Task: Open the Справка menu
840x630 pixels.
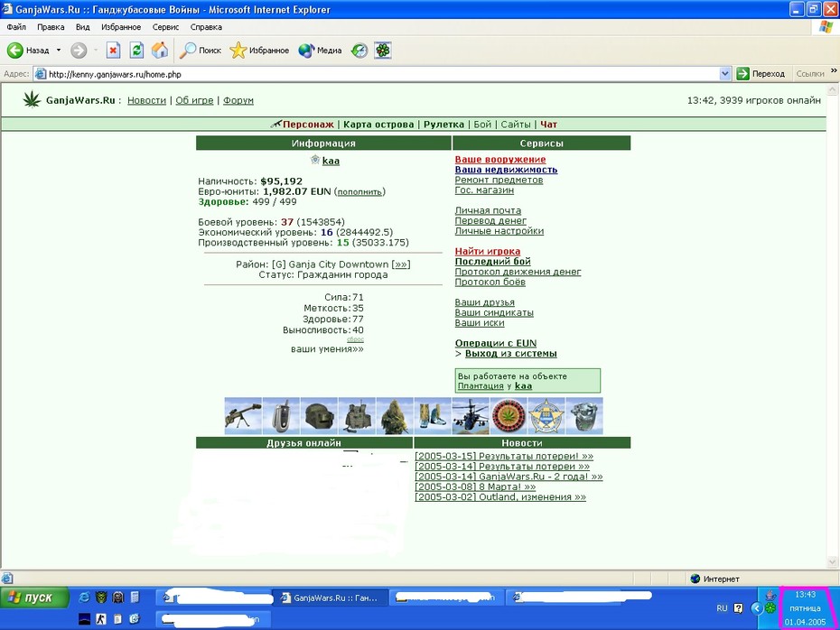Action: (x=206, y=27)
